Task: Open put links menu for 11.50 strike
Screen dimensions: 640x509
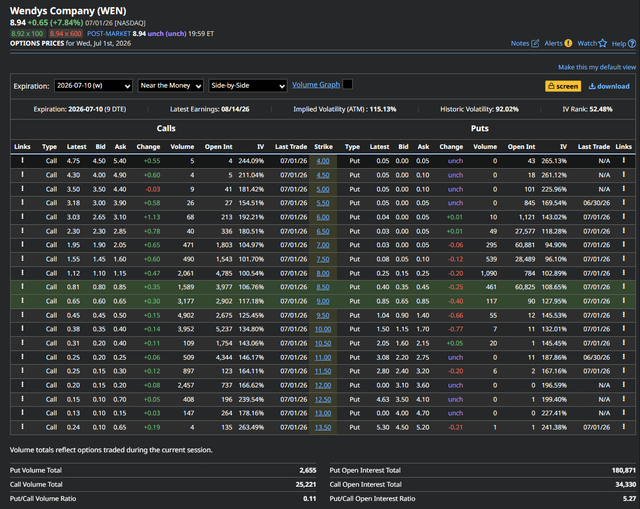Action: click(x=624, y=371)
